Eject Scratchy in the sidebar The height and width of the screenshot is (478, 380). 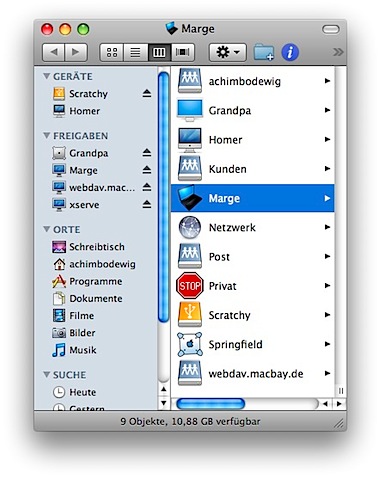(x=147, y=94)
